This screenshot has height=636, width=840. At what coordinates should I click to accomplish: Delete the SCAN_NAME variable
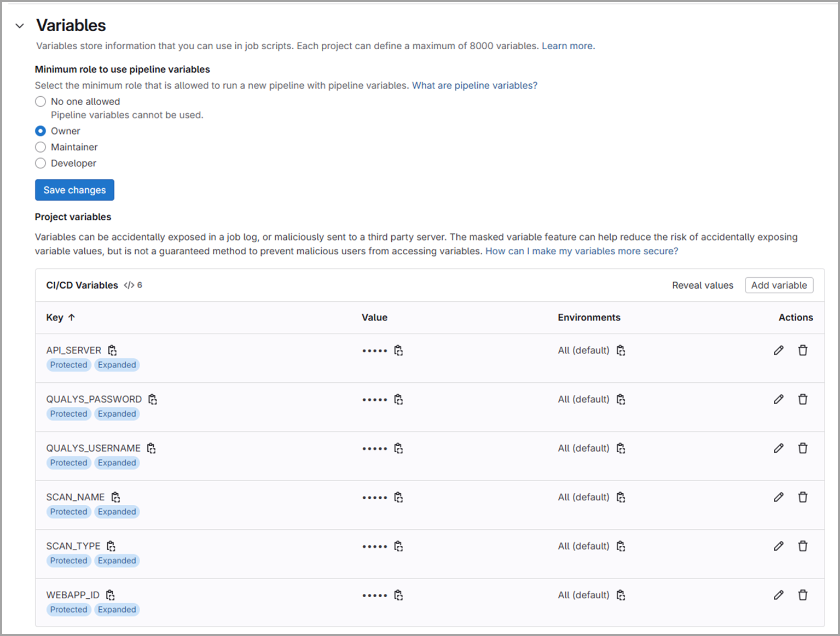click(803, 497)
